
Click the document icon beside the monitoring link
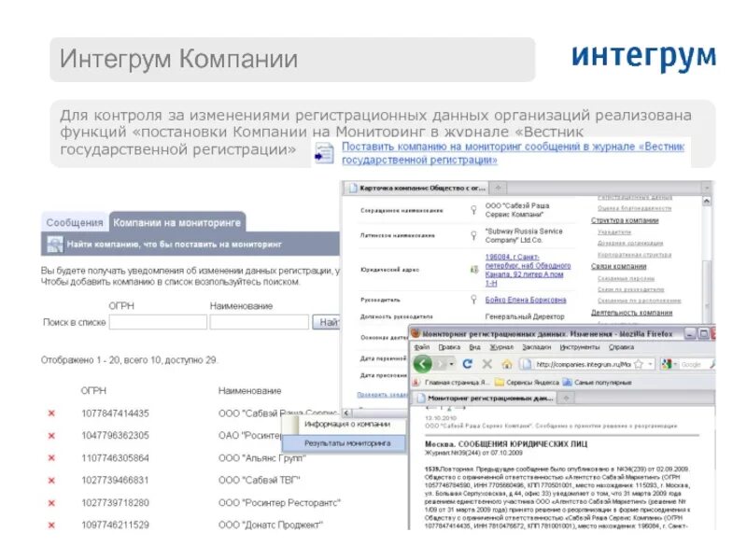coord(324,153)
